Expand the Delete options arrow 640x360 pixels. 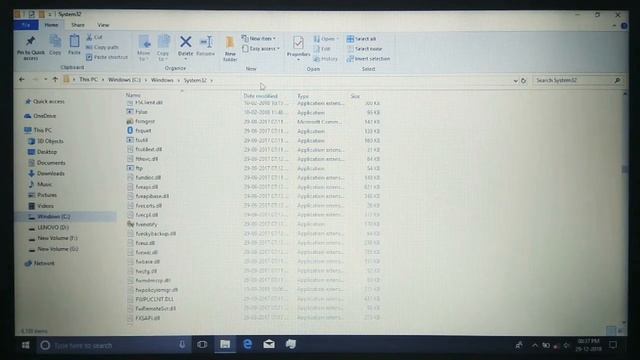point(185,59)
